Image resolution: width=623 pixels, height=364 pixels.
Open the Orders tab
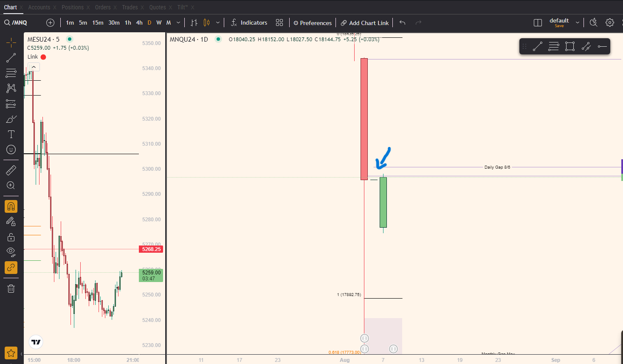[103, 7]
